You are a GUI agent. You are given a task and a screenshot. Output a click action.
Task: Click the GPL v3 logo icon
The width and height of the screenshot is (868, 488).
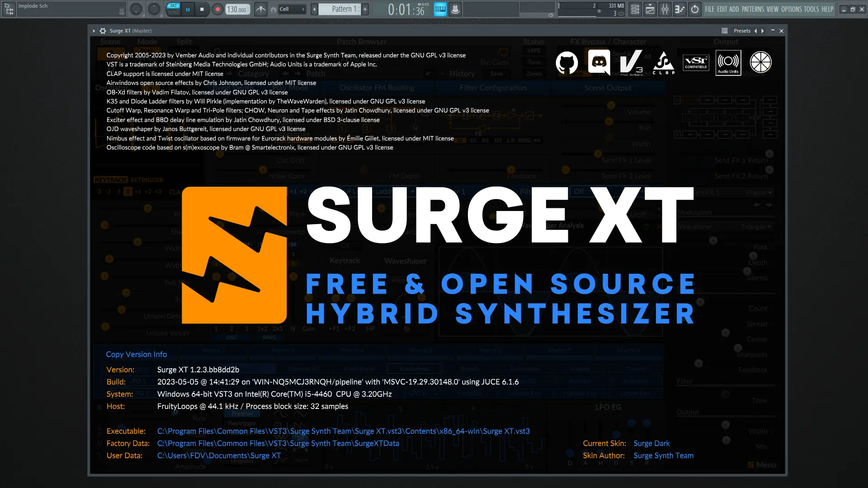point(631,62)
